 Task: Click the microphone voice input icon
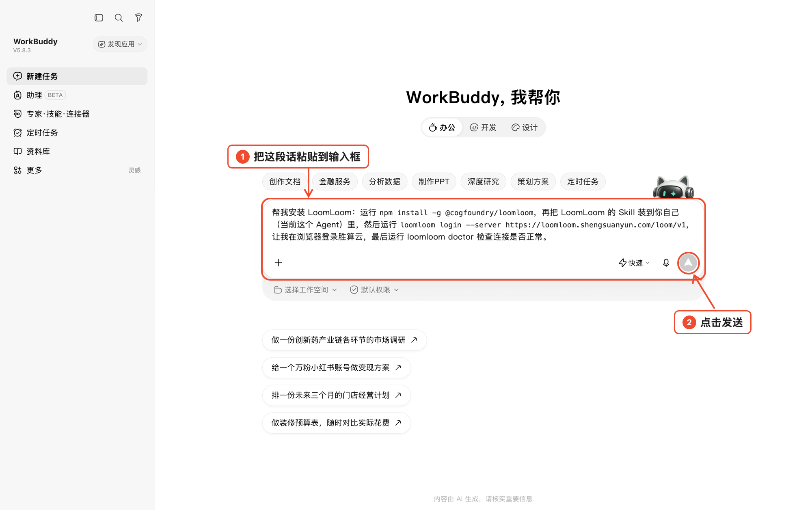click(x=666, y=263)
